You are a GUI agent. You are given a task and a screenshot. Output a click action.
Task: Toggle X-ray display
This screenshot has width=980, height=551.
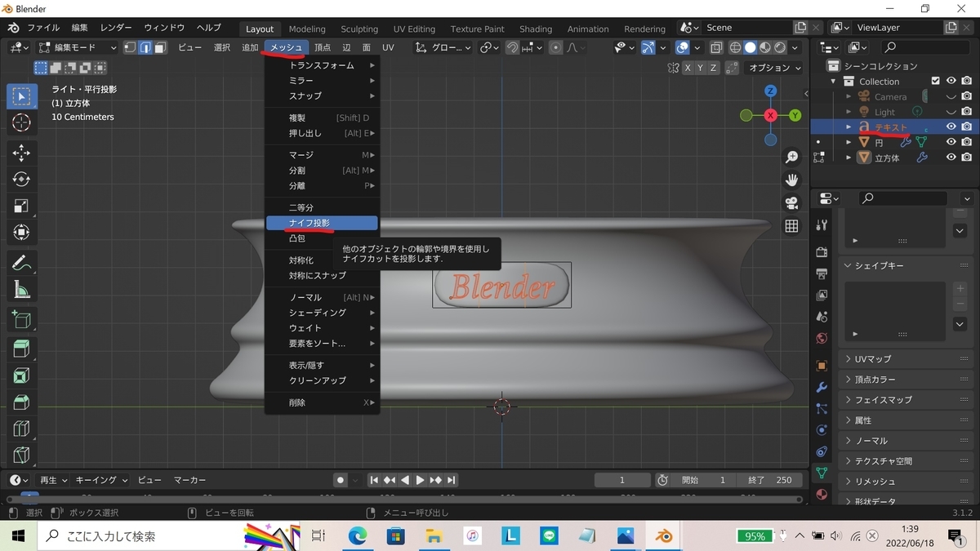715,48
